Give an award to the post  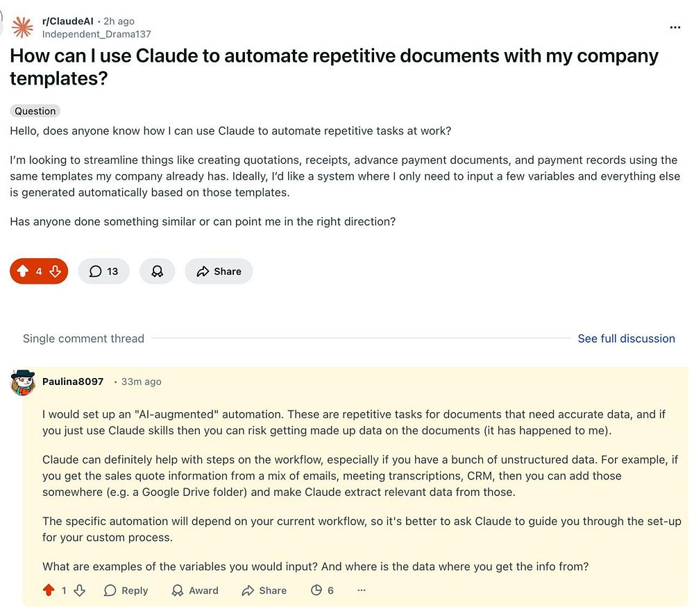coord(158,271)
